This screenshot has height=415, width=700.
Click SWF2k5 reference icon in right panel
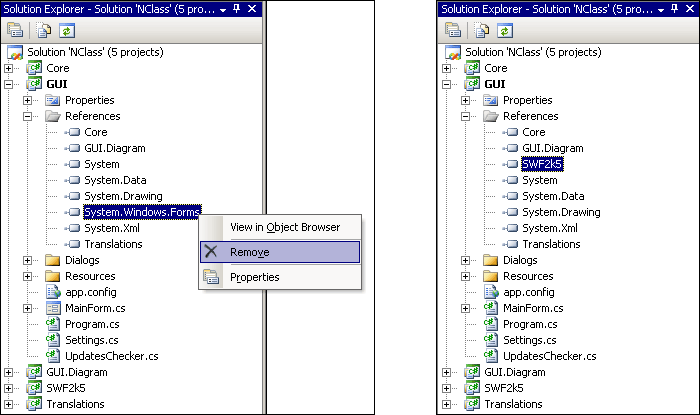click(x=510, y=164)
